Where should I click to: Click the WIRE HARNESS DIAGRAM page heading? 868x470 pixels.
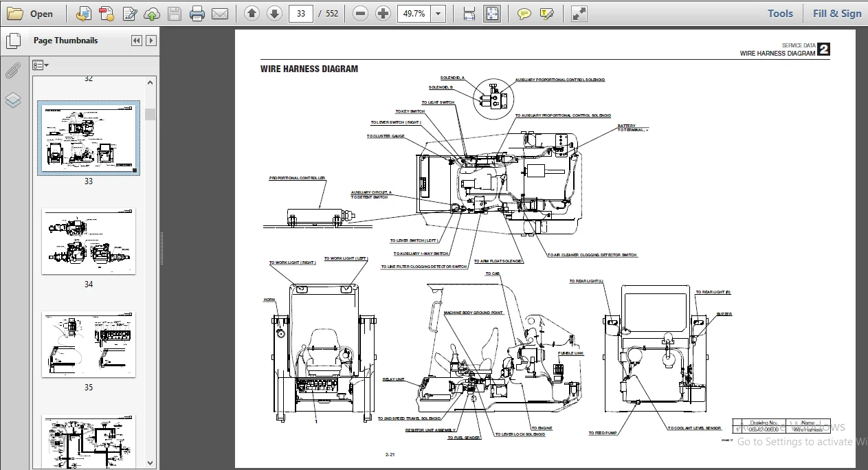click(x=309, y=69)
